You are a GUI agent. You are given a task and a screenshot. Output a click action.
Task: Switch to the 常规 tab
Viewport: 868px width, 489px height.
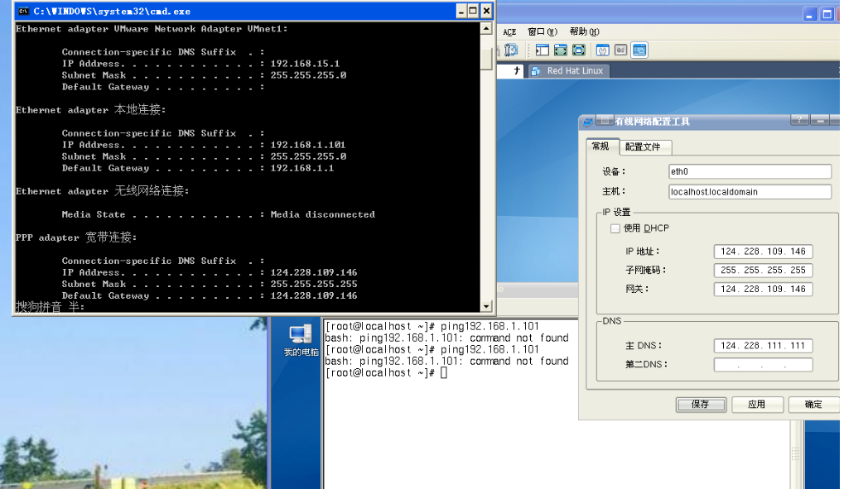[x=600, y=146]
